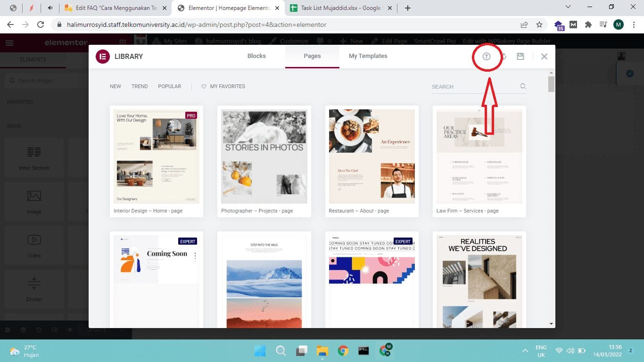644x362 pixels.
Task: Open Windows taskbar search
Action: [281, 351]
